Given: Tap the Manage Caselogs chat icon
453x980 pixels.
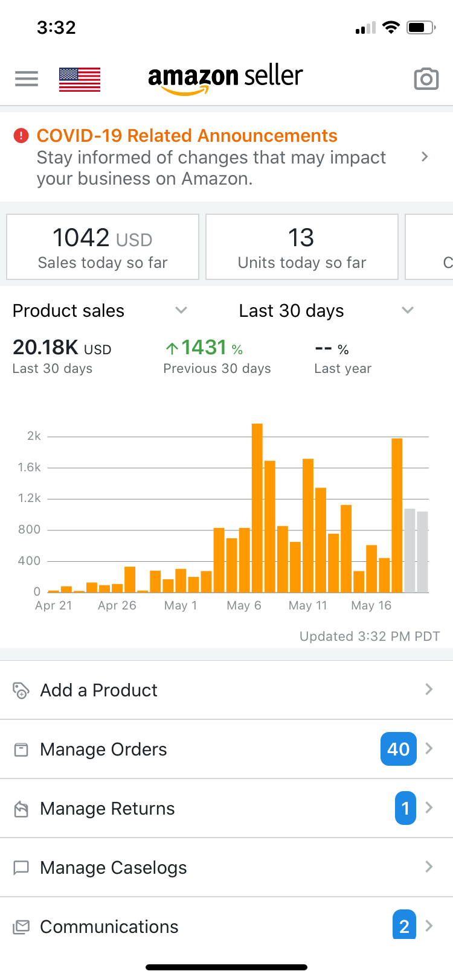Looking at the screenshot, I should (21, 868).
